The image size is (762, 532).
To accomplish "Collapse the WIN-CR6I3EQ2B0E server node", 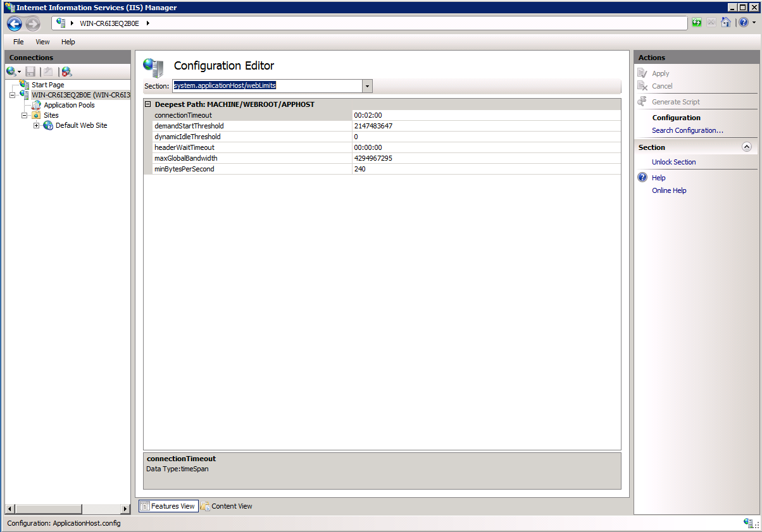I will click(12, 95).
